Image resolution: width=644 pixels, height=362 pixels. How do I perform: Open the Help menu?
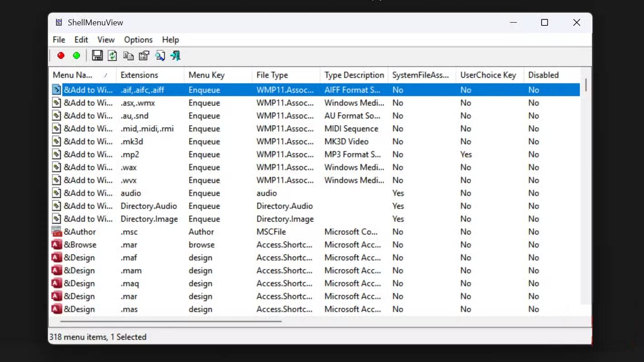pyautogui.click(x=170, y=40)
